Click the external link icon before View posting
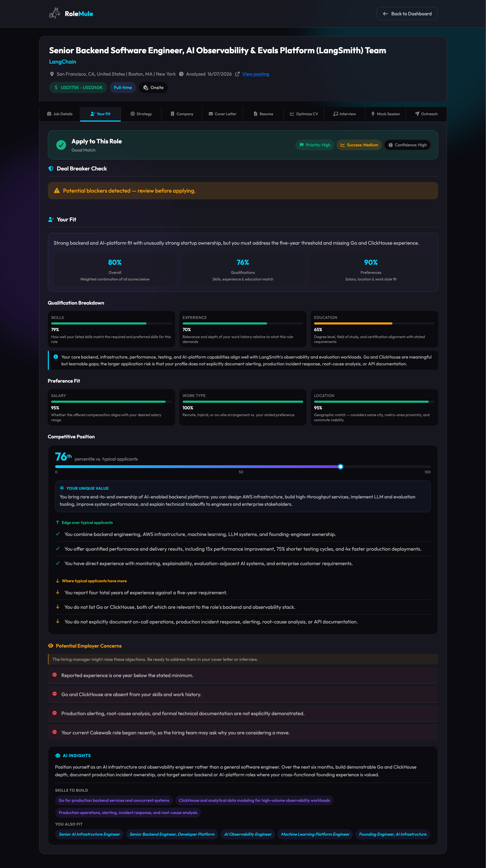The image size is (486, 868). pos(237,74)
